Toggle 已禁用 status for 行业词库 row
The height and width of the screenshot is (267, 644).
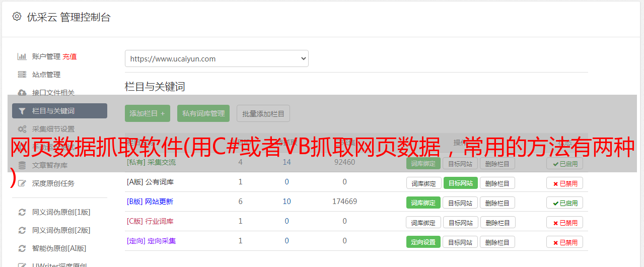[x=564, y=223]
